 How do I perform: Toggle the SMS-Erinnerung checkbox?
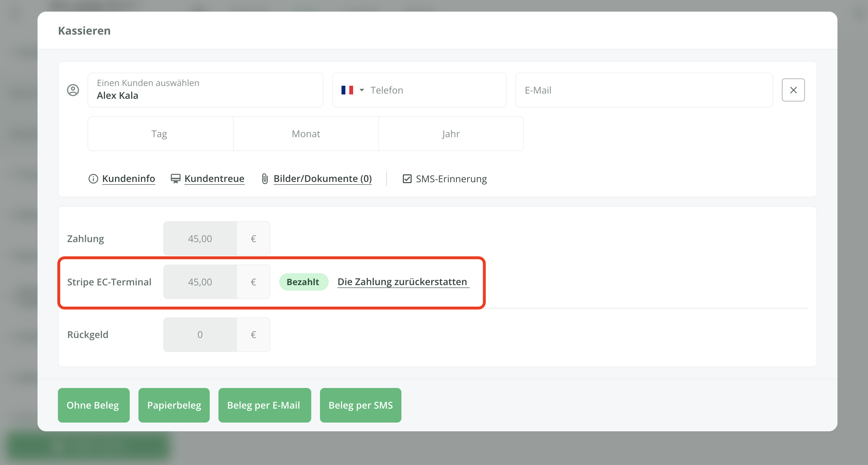[407, 179]
